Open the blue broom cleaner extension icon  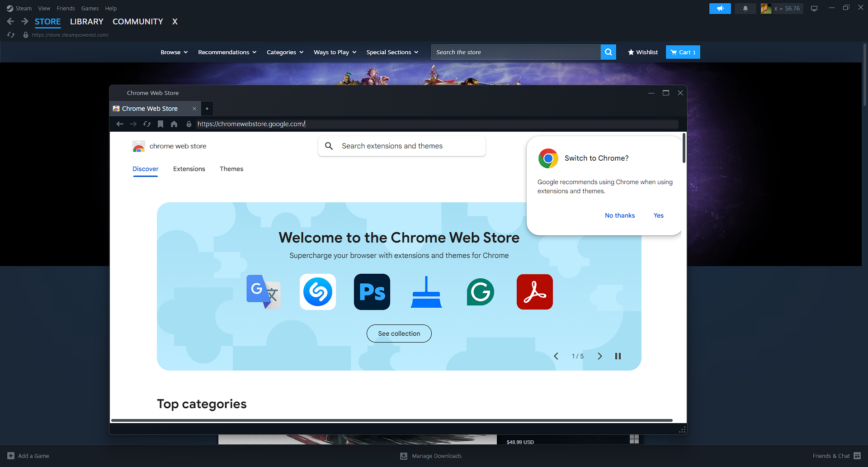[426, 292]
